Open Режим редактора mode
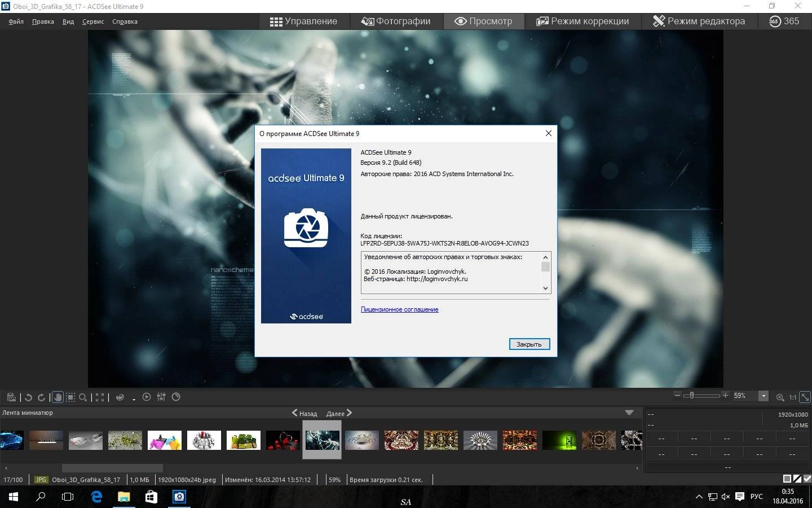Screen dimensions: 812x508 699,21
